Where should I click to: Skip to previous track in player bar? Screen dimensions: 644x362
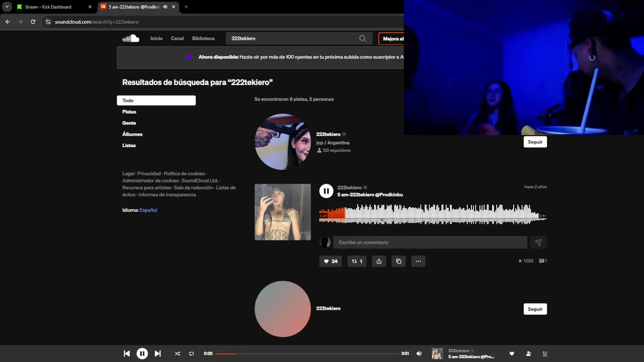pyautogui.click(x=127, y=353)
